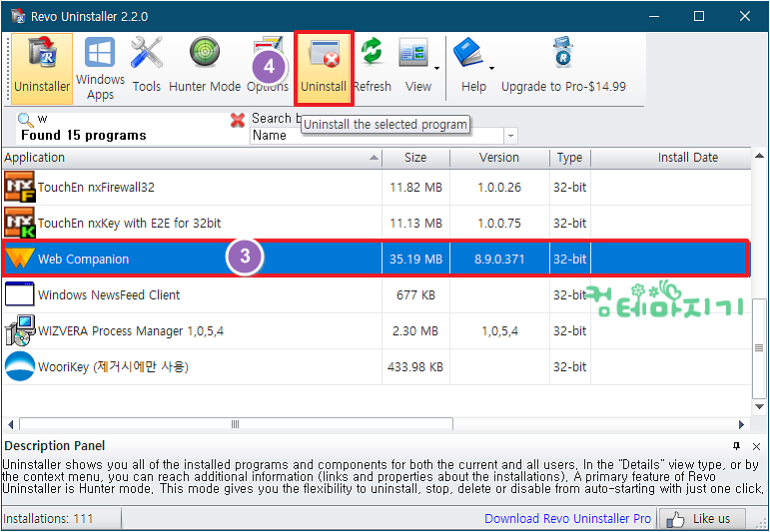Click version 1.0.0.75 cell
Image resolution: width=770 pixels, height=532 pixels.
tap(499, 224)
